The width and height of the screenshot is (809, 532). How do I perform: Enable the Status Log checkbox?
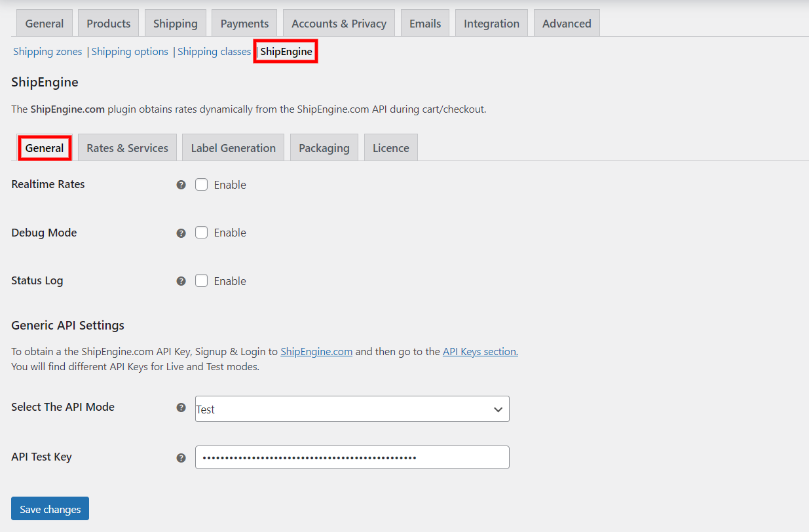pos(202,280)
